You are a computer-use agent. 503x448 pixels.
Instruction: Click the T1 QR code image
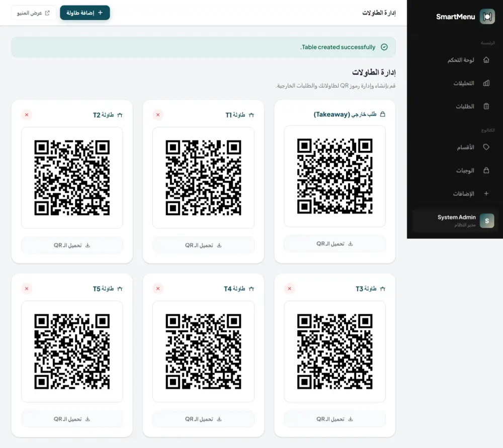tap(203, 177)
